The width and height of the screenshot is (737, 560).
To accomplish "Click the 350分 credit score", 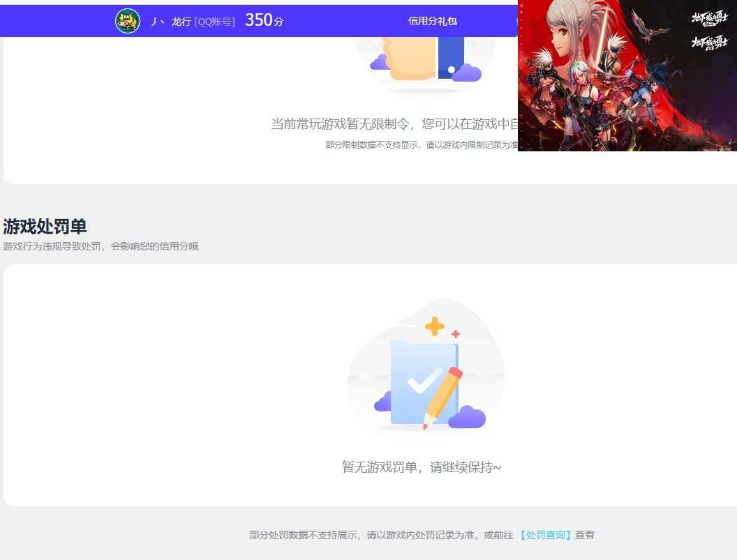I will coord(265,20).
